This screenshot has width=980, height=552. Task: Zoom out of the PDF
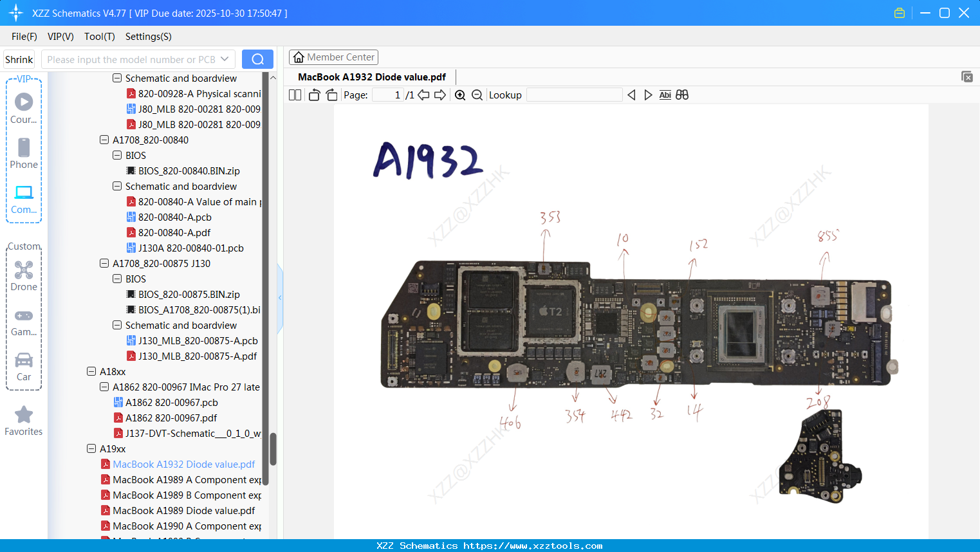click(477, 95)
